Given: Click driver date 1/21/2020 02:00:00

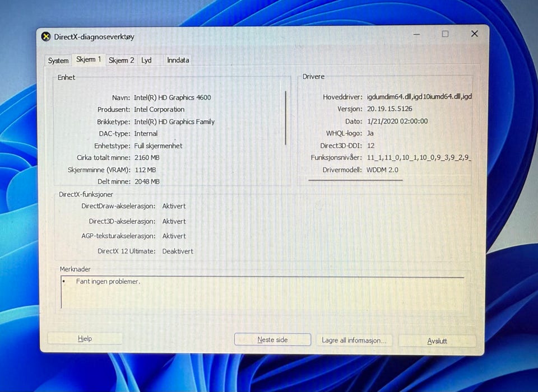Looking at the screenshot, I should (397, 121).
